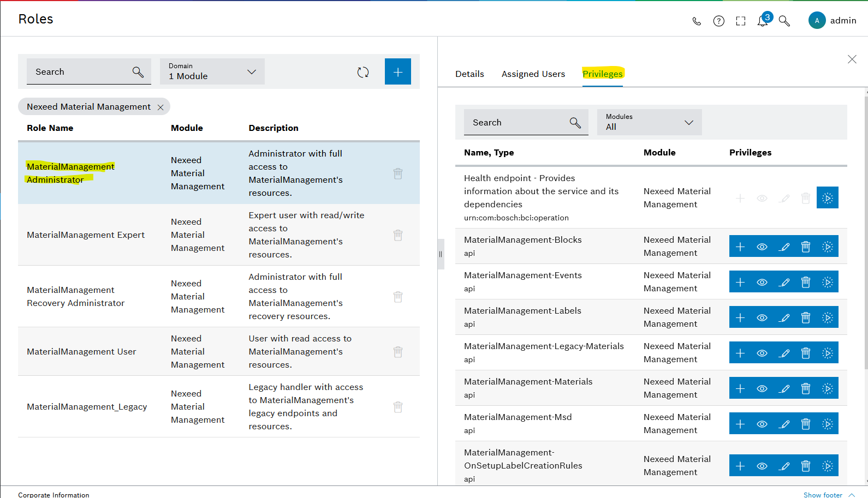Viewport: 868px width, 498px height.
Task: Sort by Role Name column header
Action: [50, 128]
